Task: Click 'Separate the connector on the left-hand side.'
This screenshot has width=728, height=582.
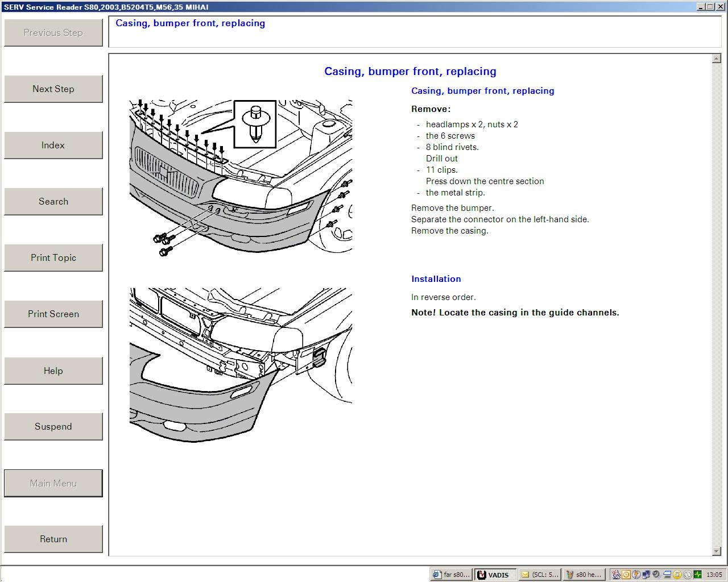Action: (x=500, y=219)
